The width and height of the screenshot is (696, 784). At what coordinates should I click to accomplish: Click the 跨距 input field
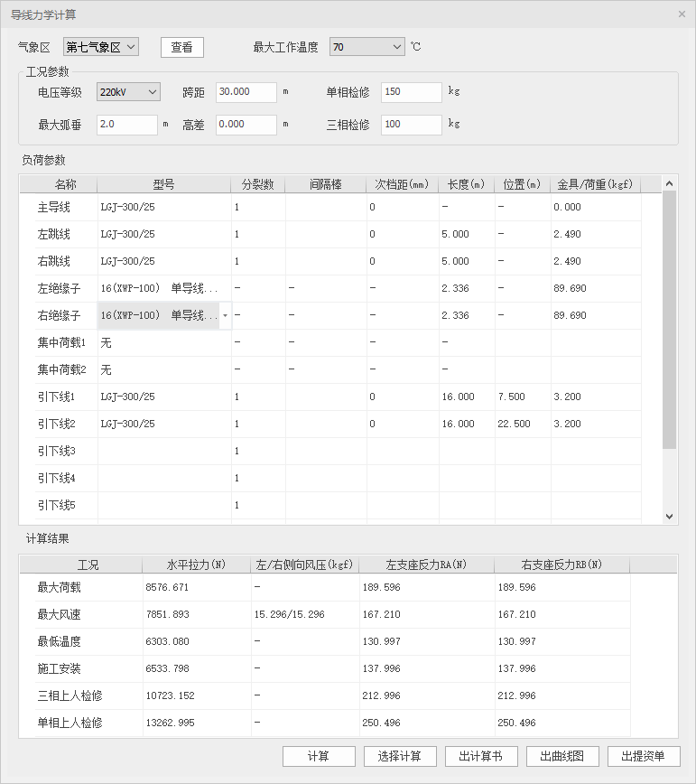(x=246, y=92)
